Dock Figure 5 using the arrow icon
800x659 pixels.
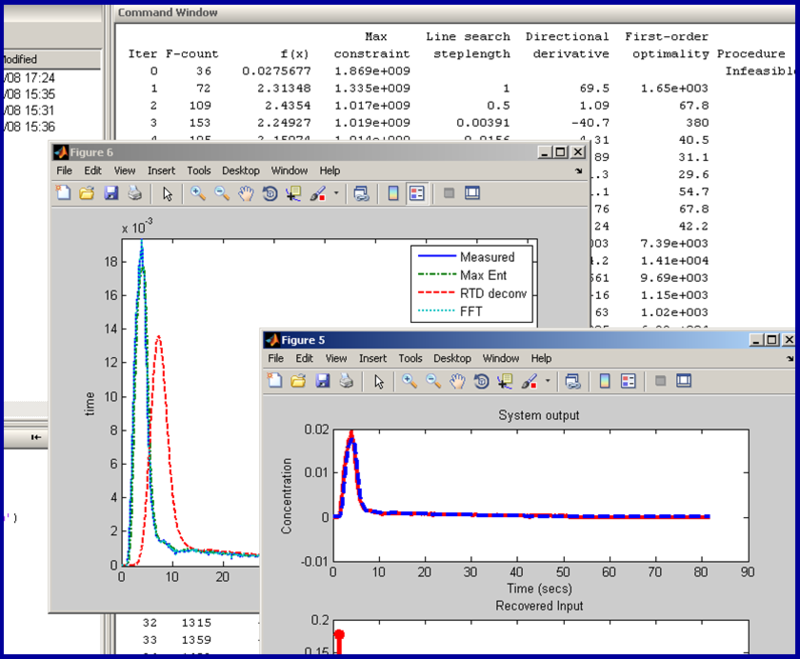coord(790,359)
